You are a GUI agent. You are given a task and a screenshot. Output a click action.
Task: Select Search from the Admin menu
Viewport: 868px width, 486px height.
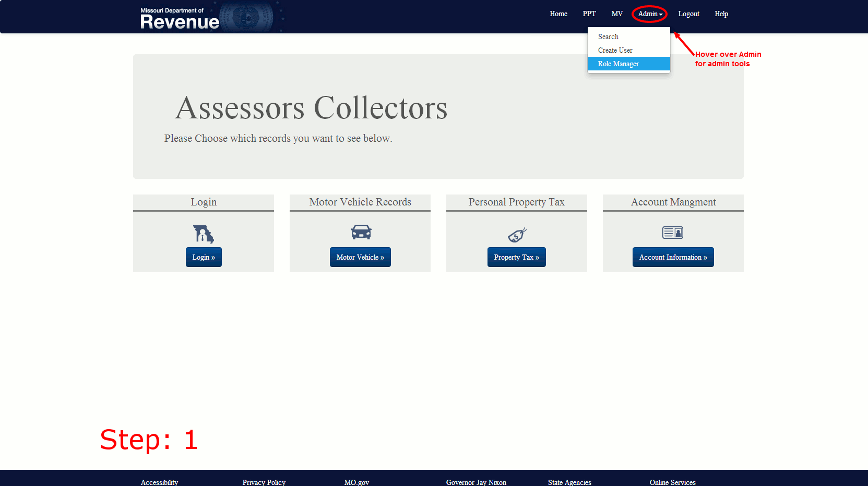608,37
